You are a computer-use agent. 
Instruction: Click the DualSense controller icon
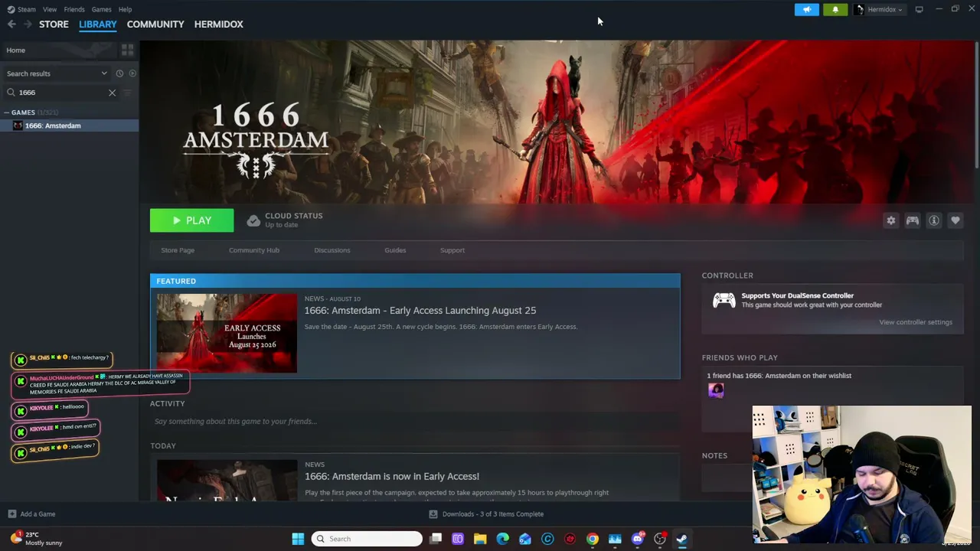point(724,301)
